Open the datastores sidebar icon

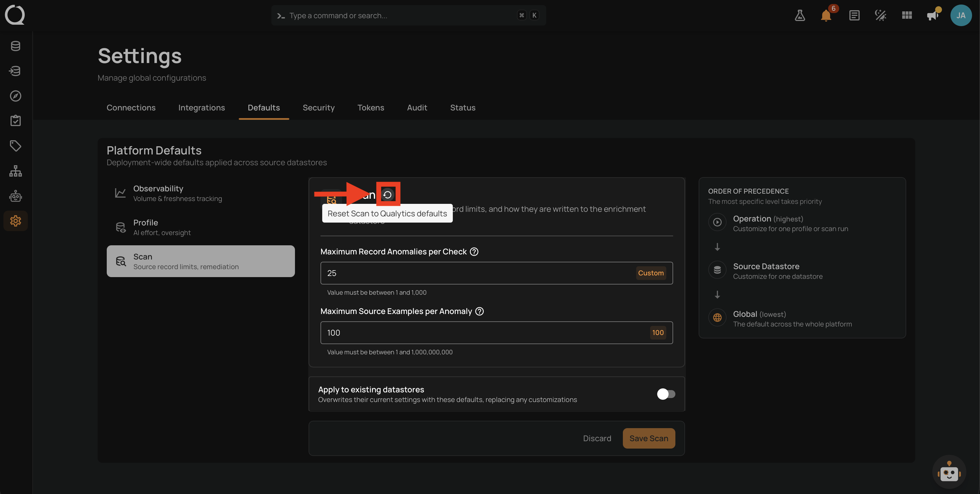tap(16, 46)
